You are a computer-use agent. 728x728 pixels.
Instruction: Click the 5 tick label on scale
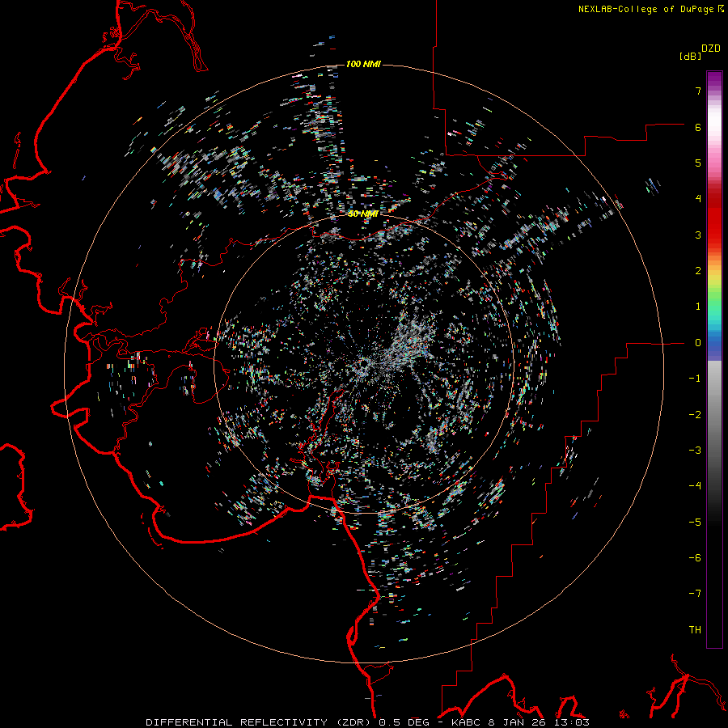point(698,163)
